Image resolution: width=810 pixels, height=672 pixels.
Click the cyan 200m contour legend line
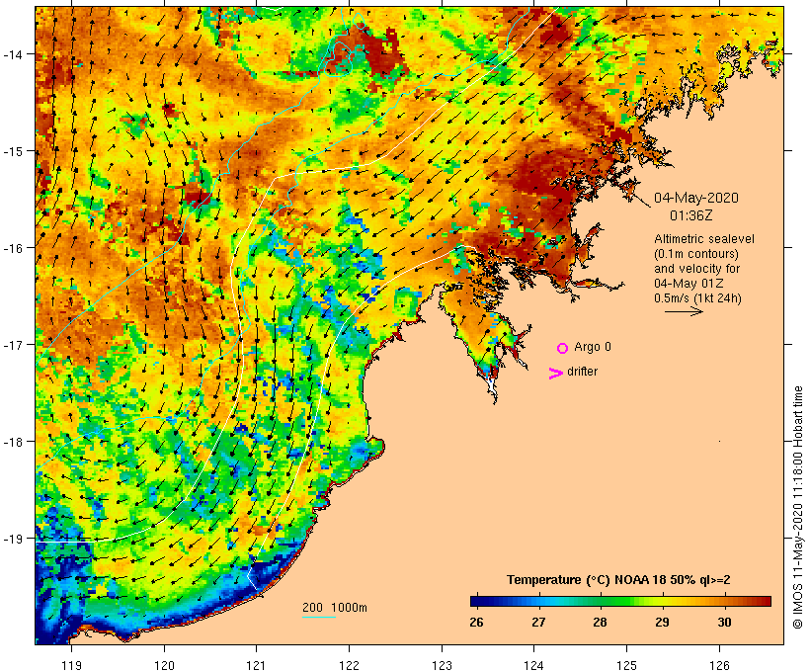coord(319,617)
